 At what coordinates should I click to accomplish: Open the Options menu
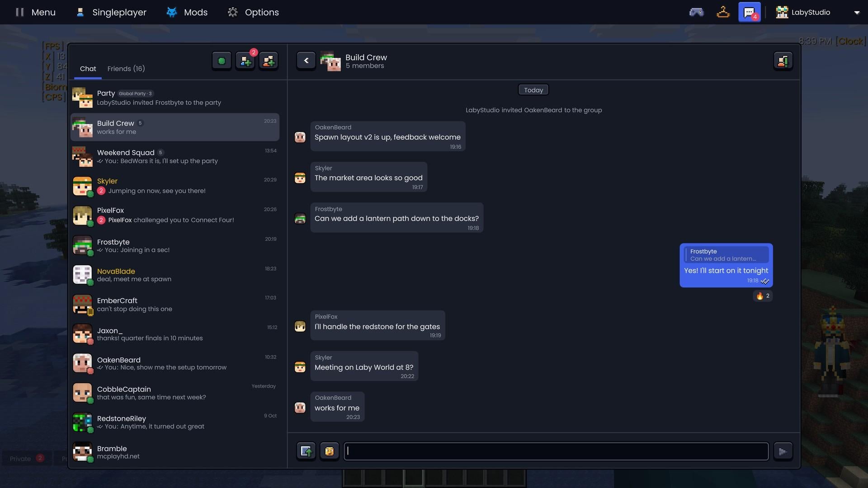click(253, 12)
